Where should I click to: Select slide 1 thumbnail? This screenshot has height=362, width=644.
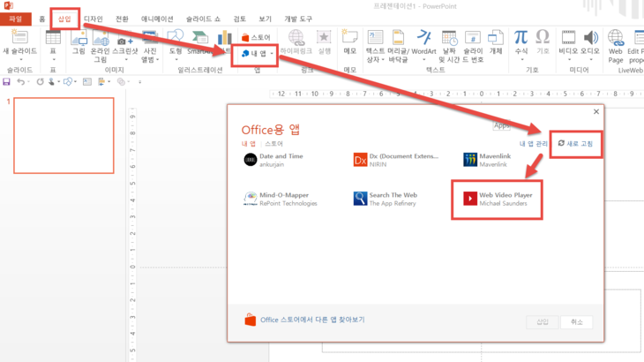64,136
